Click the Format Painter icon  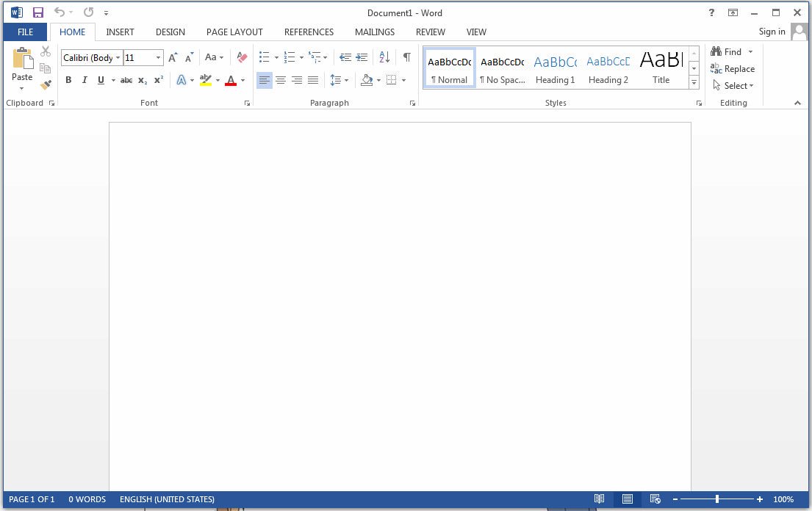[46, 84]
